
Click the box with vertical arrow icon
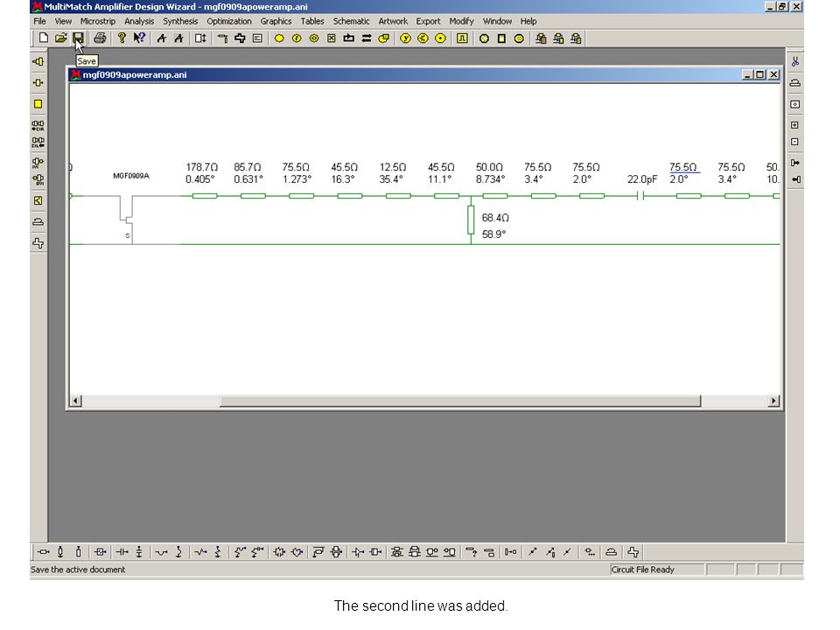(199, 38)
